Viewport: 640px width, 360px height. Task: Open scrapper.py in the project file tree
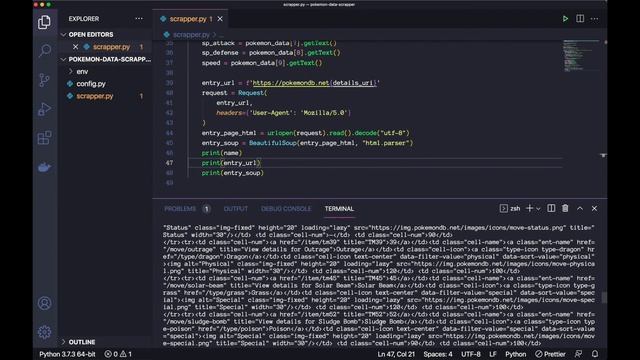[x=95, y=96]
